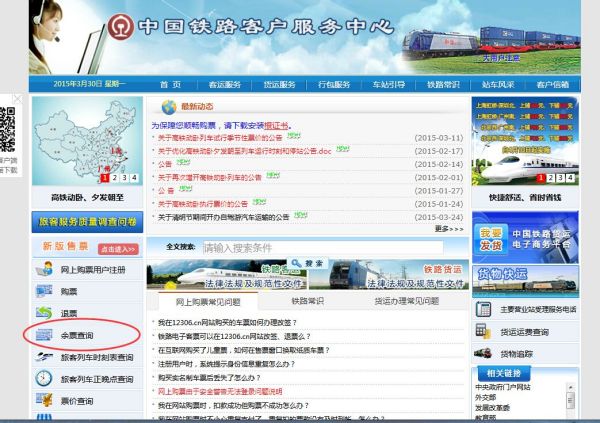The height and width of the screenshot is (423, 600).
Task: Select slide 4 on map banner
Action: pos(134,178)
